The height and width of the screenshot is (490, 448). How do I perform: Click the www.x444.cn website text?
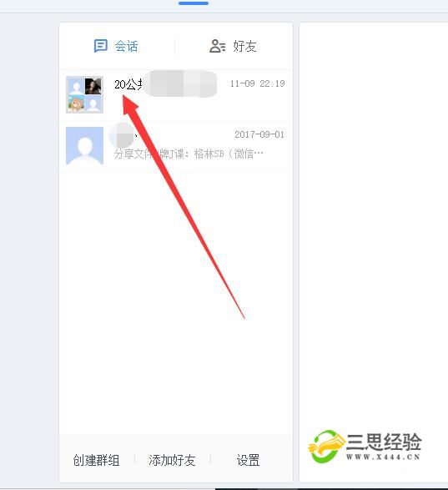pyautogui.click(x=383, y=457)
